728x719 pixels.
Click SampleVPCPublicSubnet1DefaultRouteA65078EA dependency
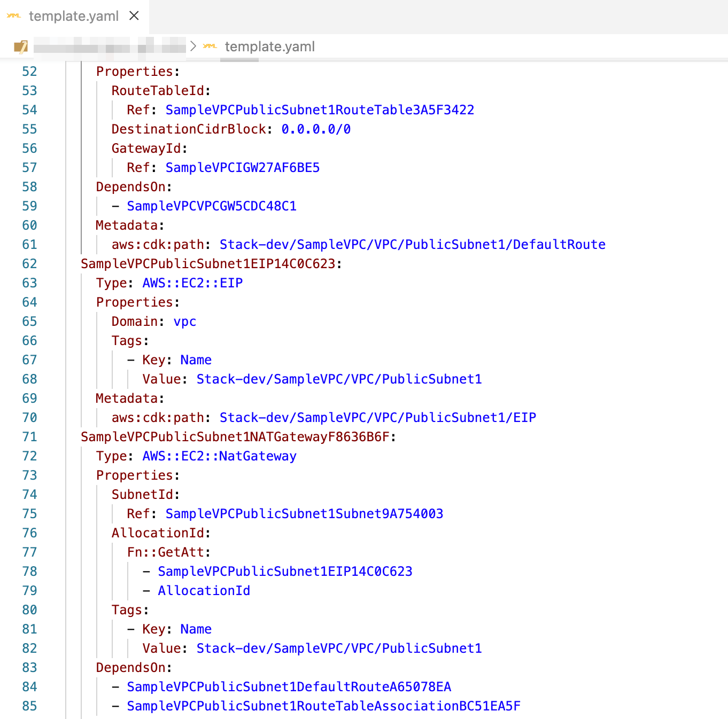click(x=289, y=687)
